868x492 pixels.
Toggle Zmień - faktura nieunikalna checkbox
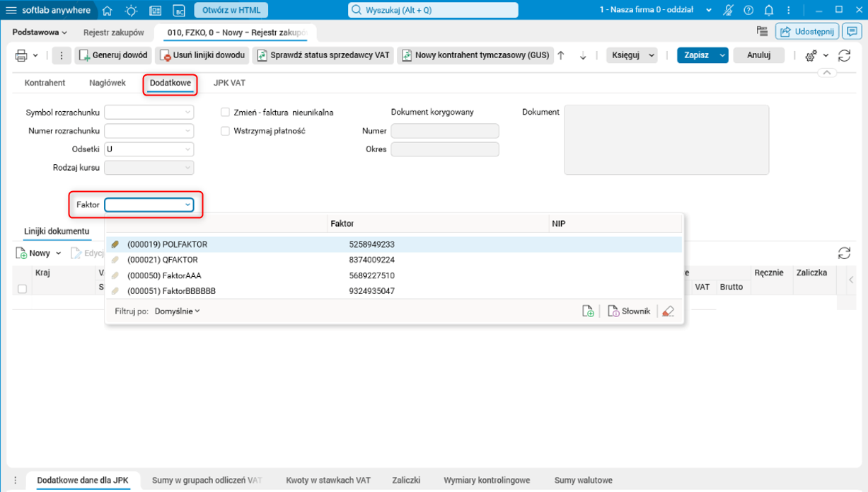(x=225, y=112)
